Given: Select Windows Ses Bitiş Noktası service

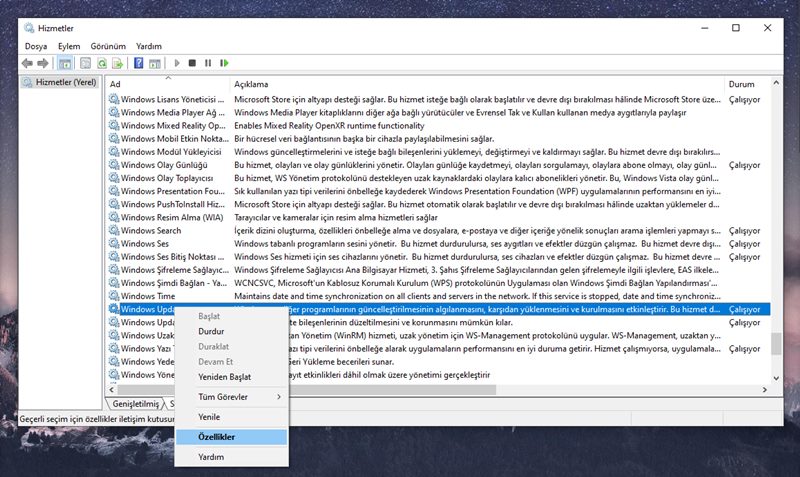Looking at the screenshot, I should [439, 257].
